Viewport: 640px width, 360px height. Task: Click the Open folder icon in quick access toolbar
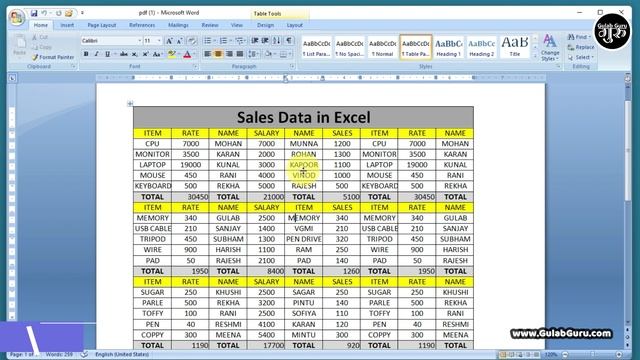pyautogui.click(x=69, y=13)
